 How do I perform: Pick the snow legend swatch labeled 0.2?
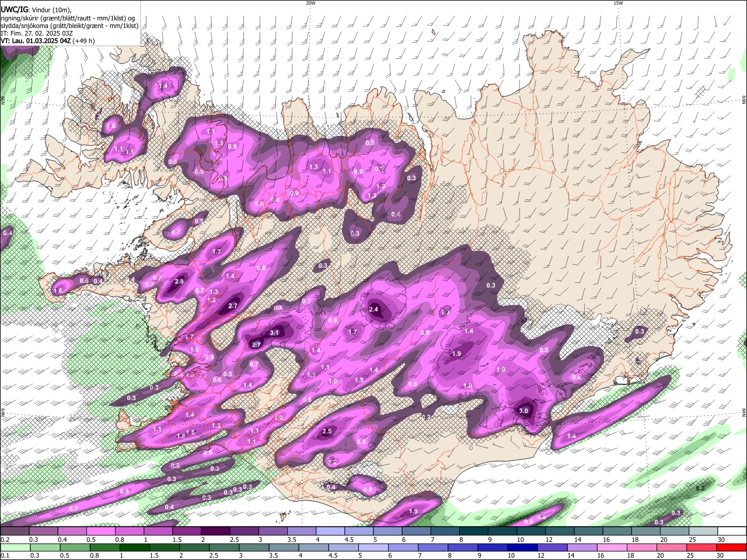[x=15, y=531]
